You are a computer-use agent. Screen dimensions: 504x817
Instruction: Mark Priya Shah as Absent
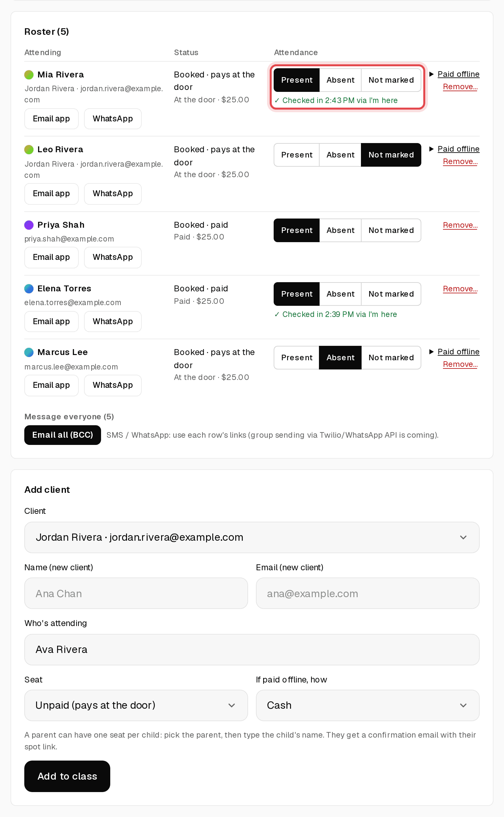tap(340, 230)
